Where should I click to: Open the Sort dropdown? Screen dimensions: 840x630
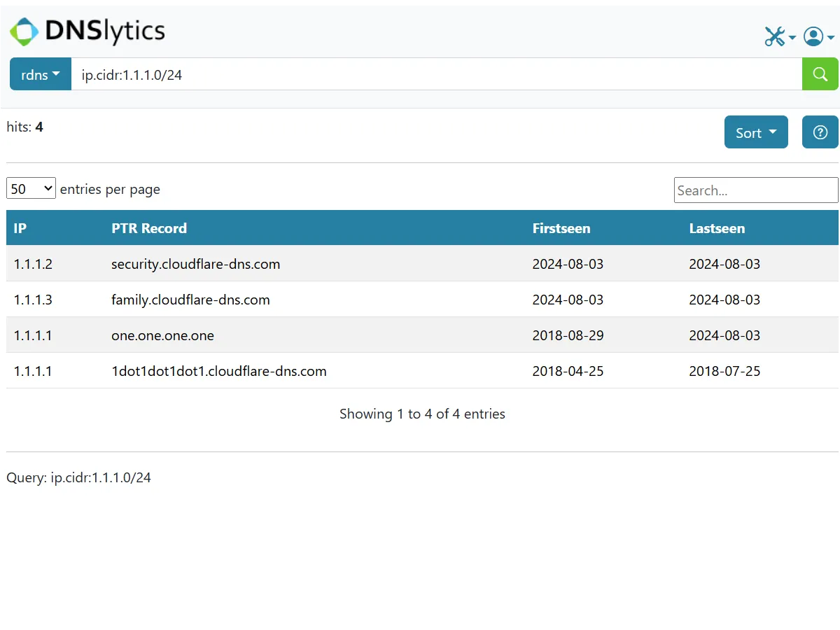click(x=756, y=132)
